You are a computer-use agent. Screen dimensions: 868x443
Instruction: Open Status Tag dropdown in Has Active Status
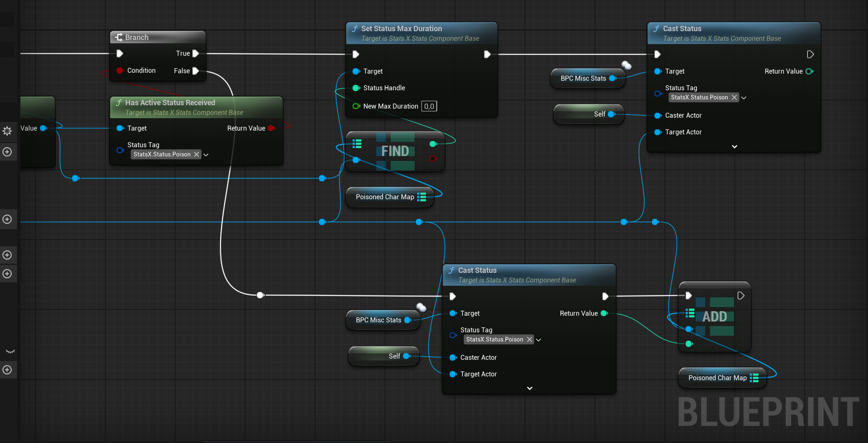click(206, 155)
